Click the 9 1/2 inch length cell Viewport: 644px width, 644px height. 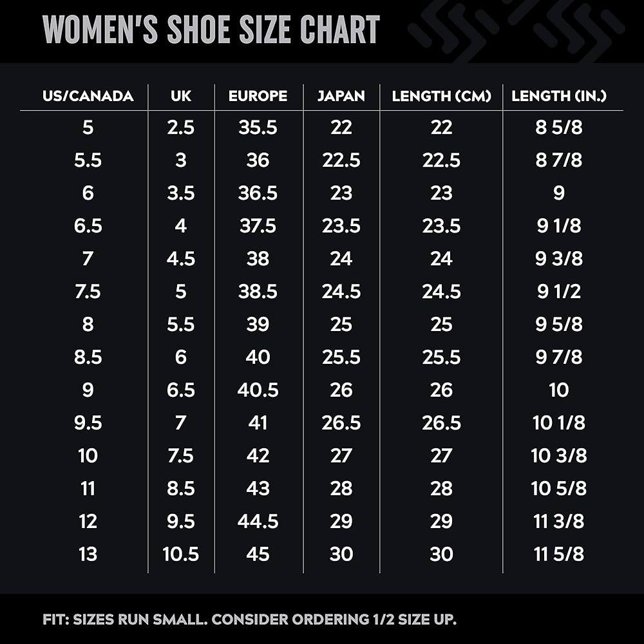(x=559, y=292)
